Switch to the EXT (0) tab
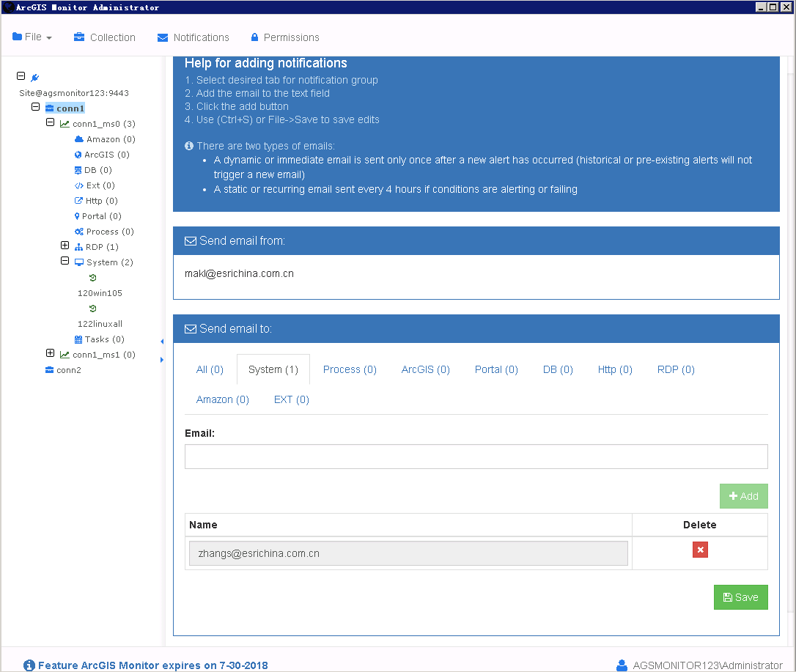The image size is (796, 672). click(x=292, y=399)
